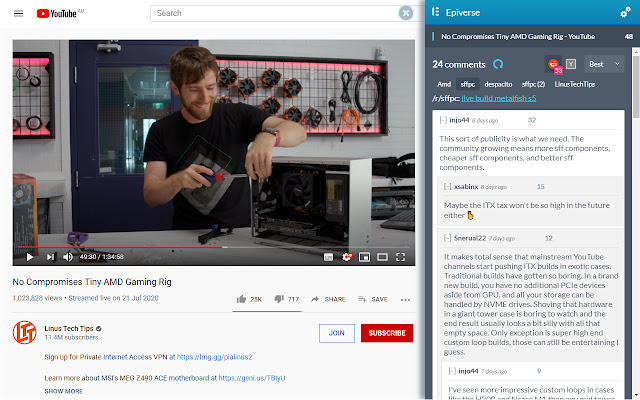Open Snerual22 user profile
Viewport: 640px width, 400px height.
470,238
